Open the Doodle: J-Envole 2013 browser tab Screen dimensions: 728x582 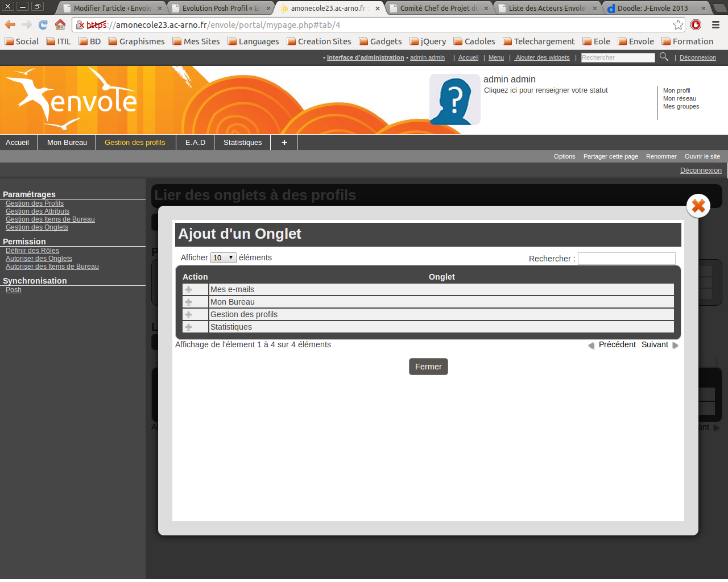[652, 9]
